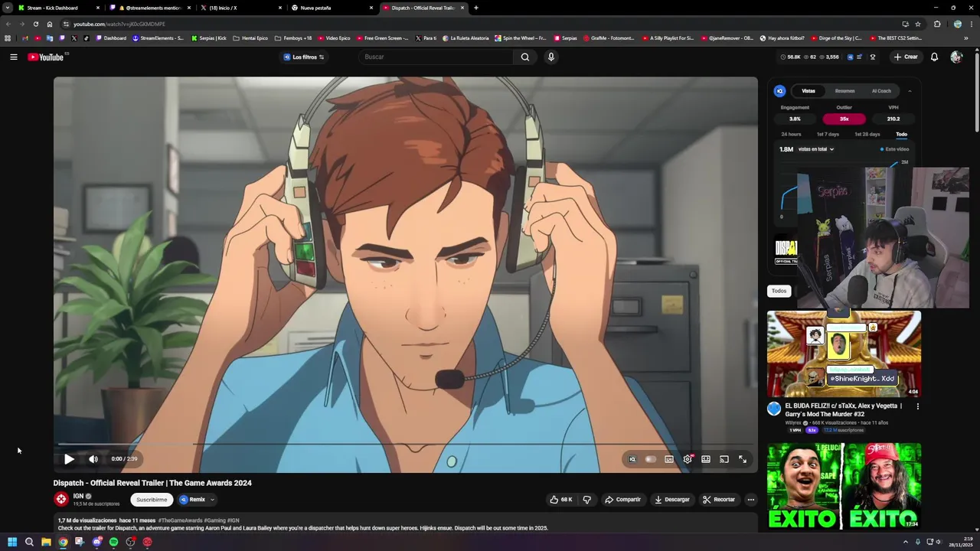Switch to the Nueva pestaña tab
The width and height of the screenshot is (980, 551).
[x=333, y=8]
